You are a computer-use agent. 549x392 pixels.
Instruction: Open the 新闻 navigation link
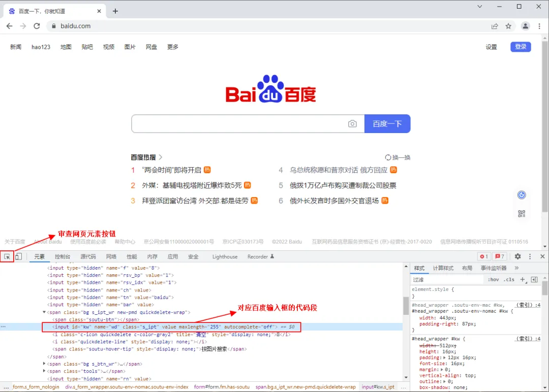pyautogui.click(x=16, y=47)
